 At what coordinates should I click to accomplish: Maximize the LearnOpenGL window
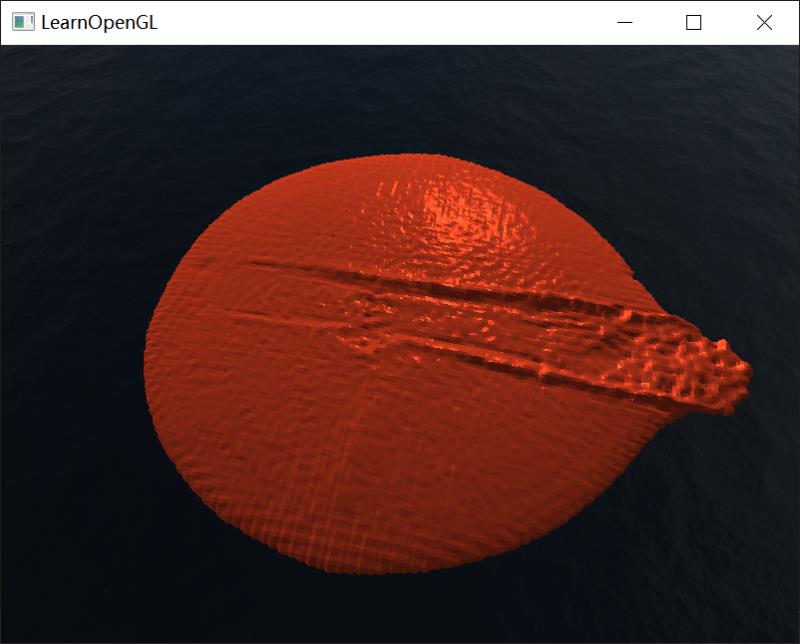coord(693,22)
